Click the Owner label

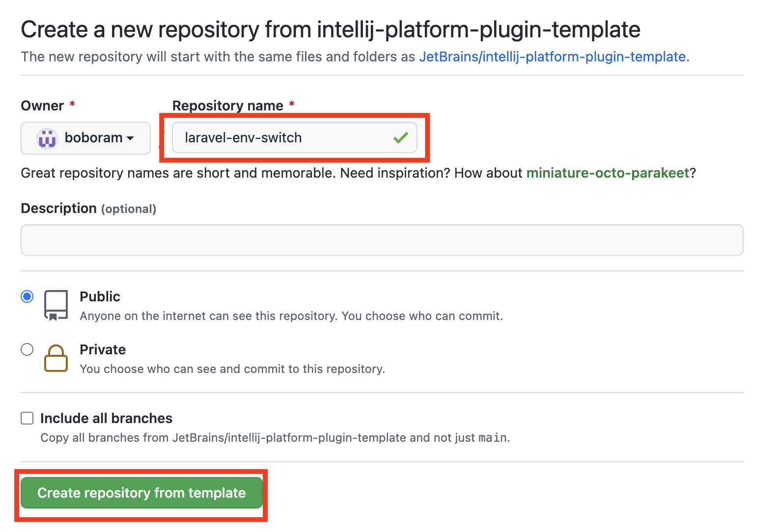[x=42, y=106]
